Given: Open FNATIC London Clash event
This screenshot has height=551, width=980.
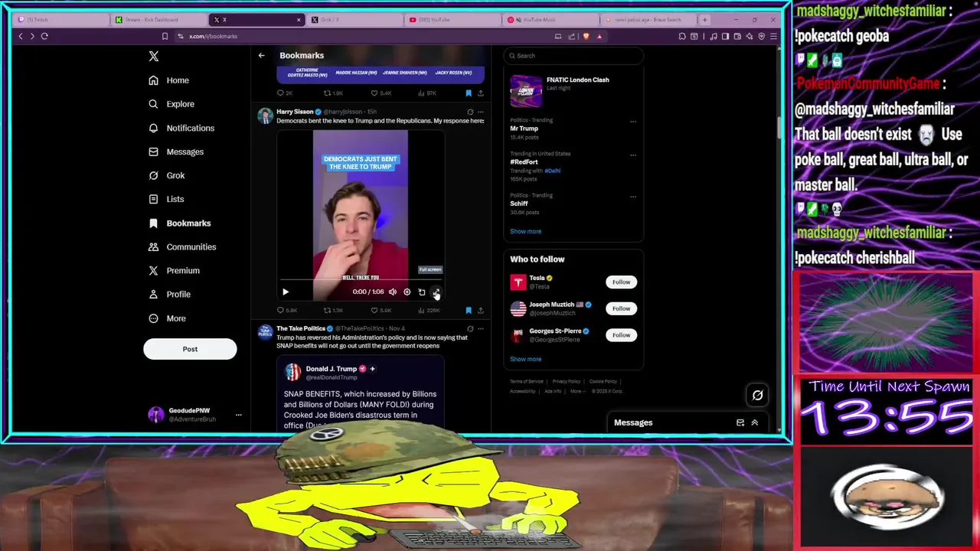Looking at the screenshot, I should point(573,90).
